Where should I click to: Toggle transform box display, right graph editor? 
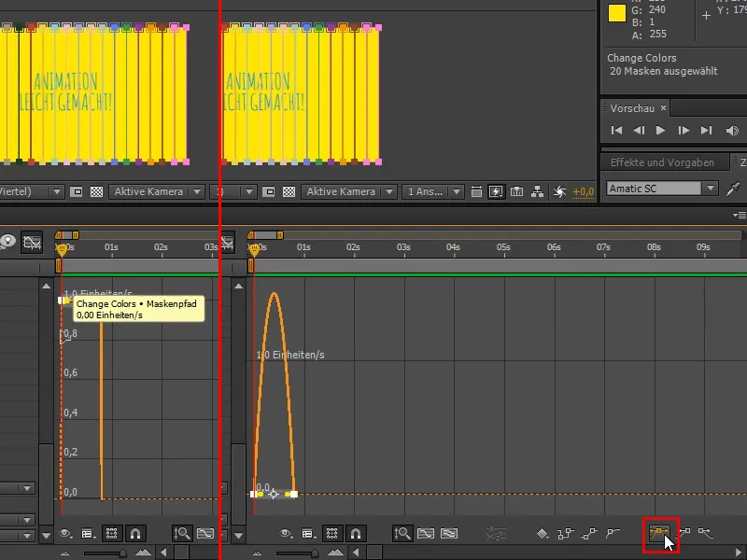[332, 533]
